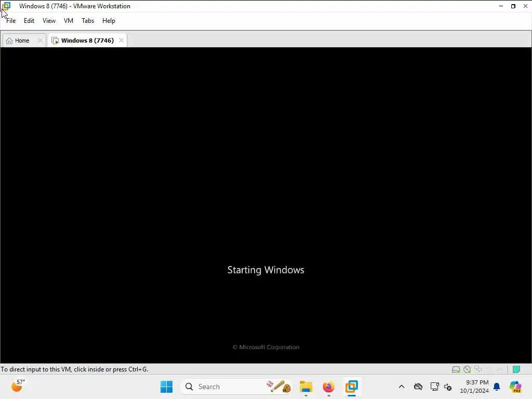Open the notifications bell icon
532x399 pixels.
(x=497, y=387)
